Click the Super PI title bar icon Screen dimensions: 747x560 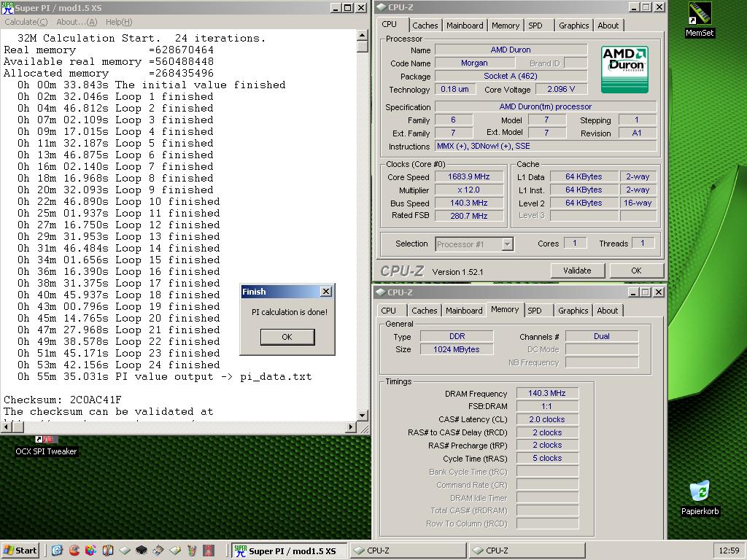(7, 7)
